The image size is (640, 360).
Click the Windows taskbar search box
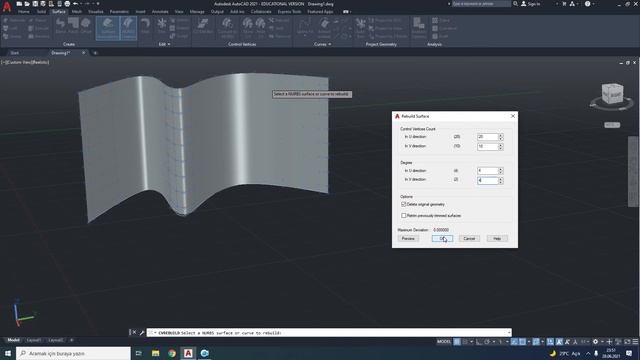click(73, 353)
